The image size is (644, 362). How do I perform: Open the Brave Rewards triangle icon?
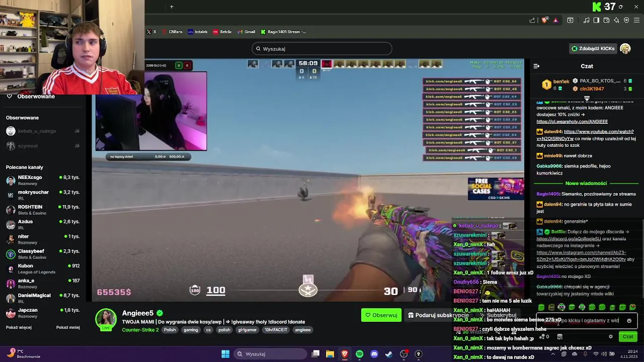tap(555, 20)
